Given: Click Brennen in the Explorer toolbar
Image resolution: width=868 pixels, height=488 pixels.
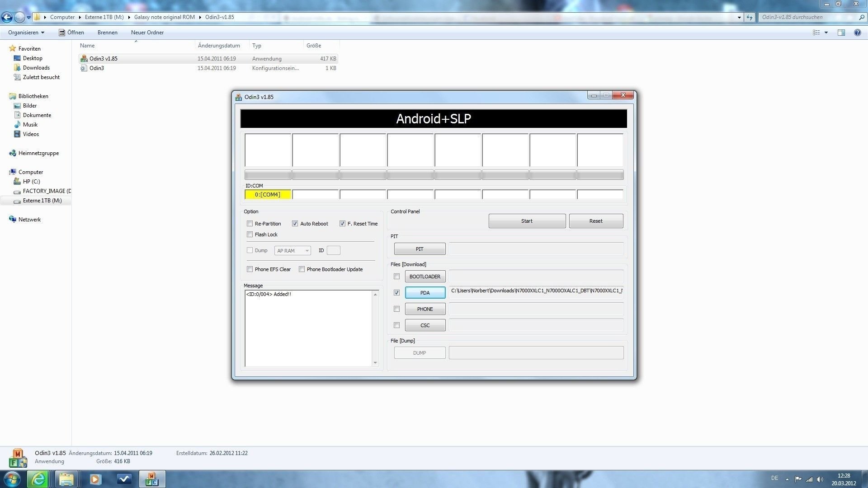Looking at the screenshot, I should pyautogui.click(x=108, y=33).
